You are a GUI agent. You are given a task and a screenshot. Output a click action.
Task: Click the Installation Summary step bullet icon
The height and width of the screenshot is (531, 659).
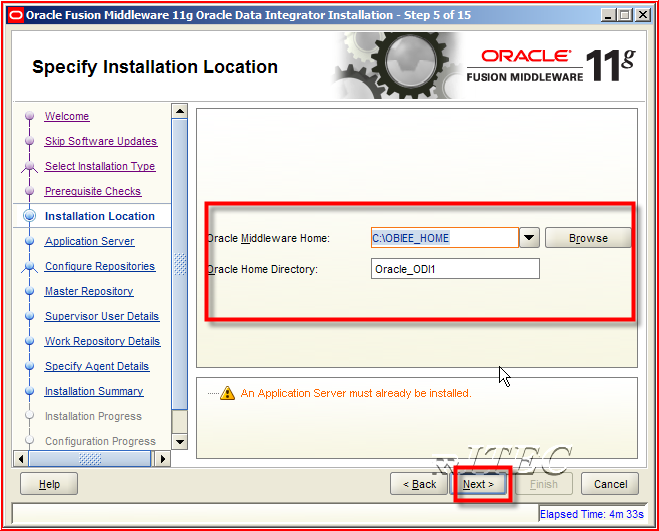coord(29,391)
